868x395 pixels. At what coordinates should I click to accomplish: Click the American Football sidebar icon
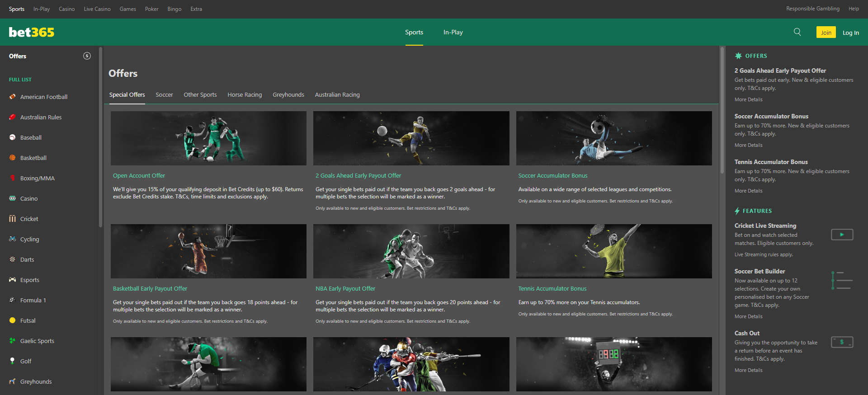click(12, 97)
